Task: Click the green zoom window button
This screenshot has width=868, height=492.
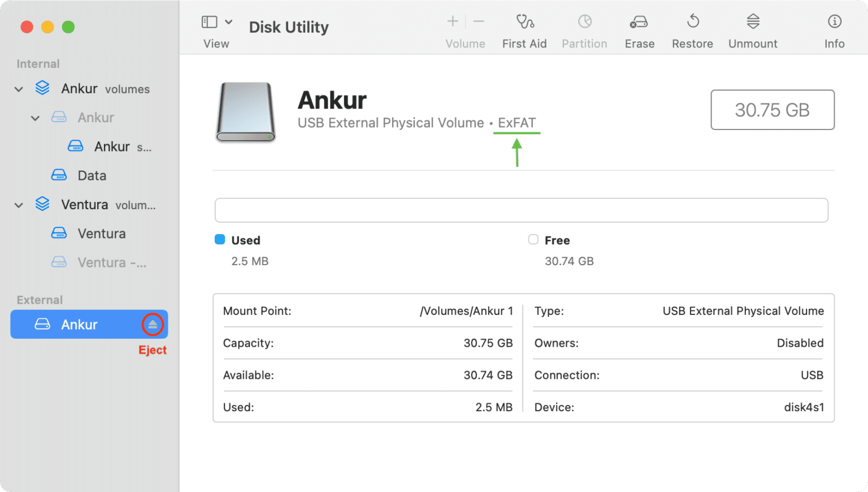Action: (68, 27)
